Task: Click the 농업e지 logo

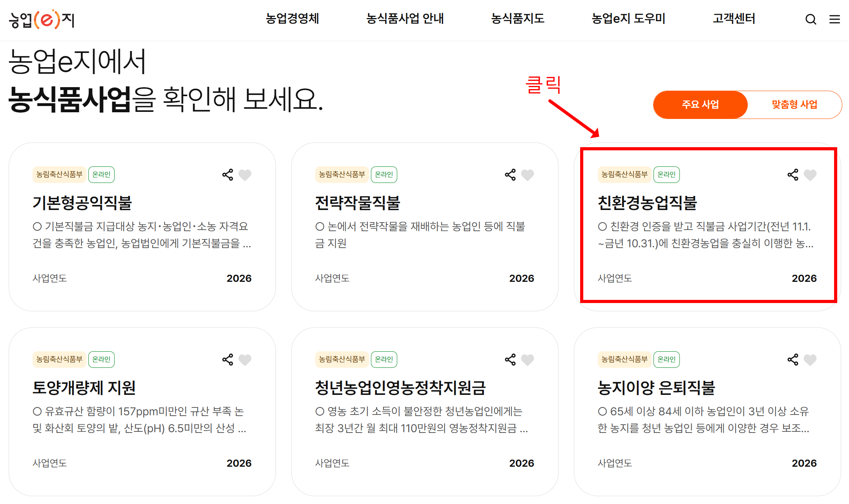Action: click(42, 20)
